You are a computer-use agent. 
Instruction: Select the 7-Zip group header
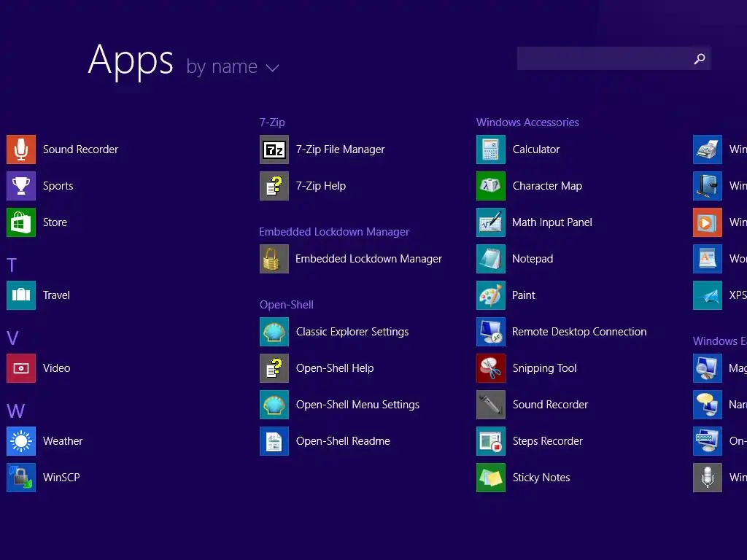click(x=272, y=122)
